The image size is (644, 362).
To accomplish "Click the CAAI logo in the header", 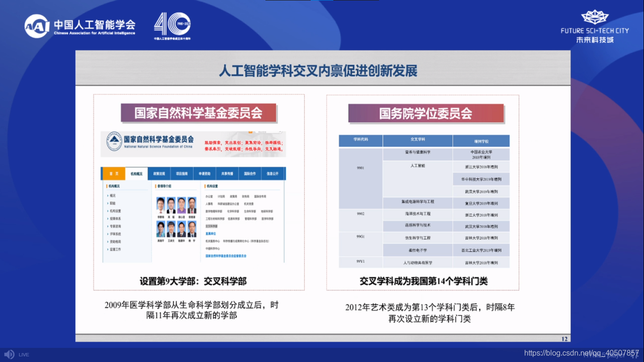I will [80, 26].
